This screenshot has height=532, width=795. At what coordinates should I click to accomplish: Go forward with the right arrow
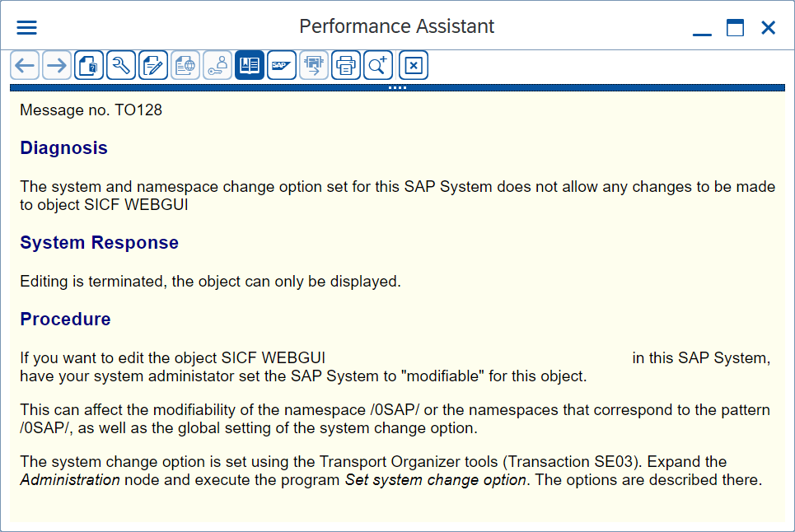coord(57,65)
